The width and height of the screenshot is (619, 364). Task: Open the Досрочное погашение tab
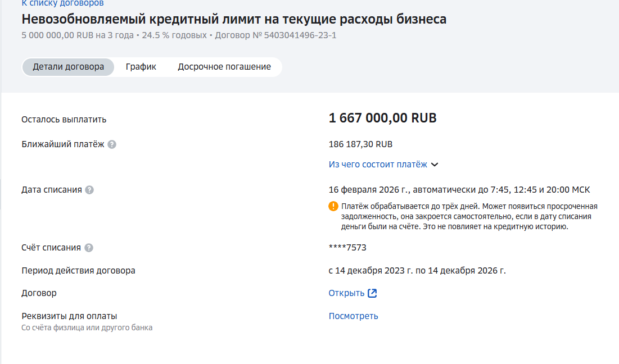(224, 67)
